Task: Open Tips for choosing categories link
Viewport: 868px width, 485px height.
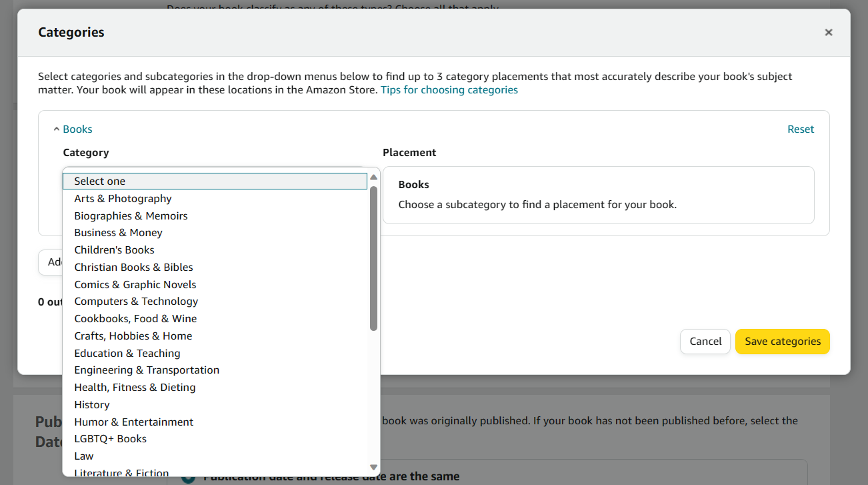Action: 449,90
